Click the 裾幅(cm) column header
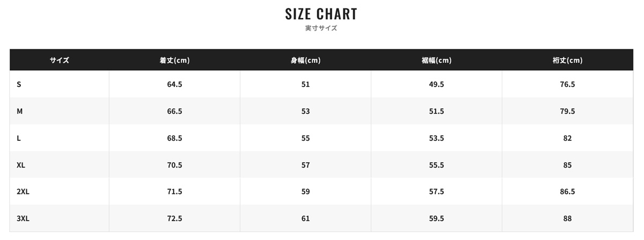The height and width of the screenshot is (240, 644). (436, 60)
